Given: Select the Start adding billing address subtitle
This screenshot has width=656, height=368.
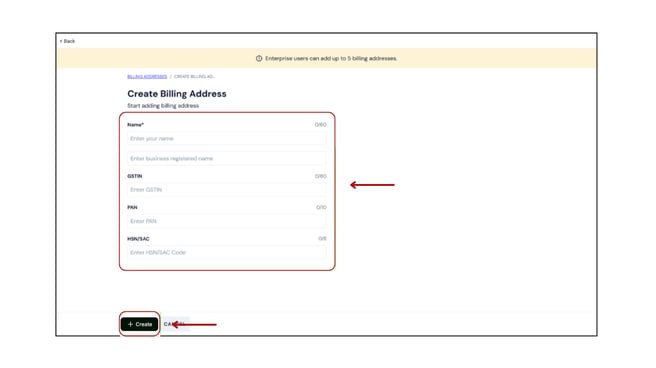Looking at the screenshot, I should [x=163, y=106].
